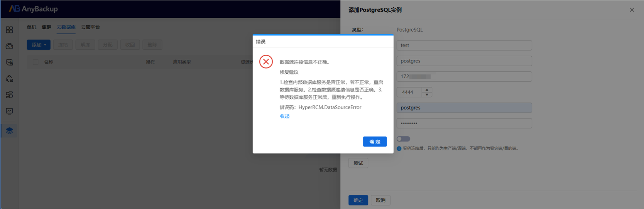This screenshot has height=209, width=644.
Task: Open the cube recovery icon in sidebar
Action: 9,79
